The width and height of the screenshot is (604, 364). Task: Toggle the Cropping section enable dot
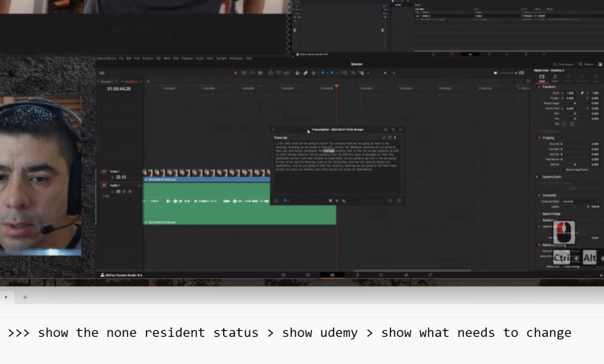(539, 137)
